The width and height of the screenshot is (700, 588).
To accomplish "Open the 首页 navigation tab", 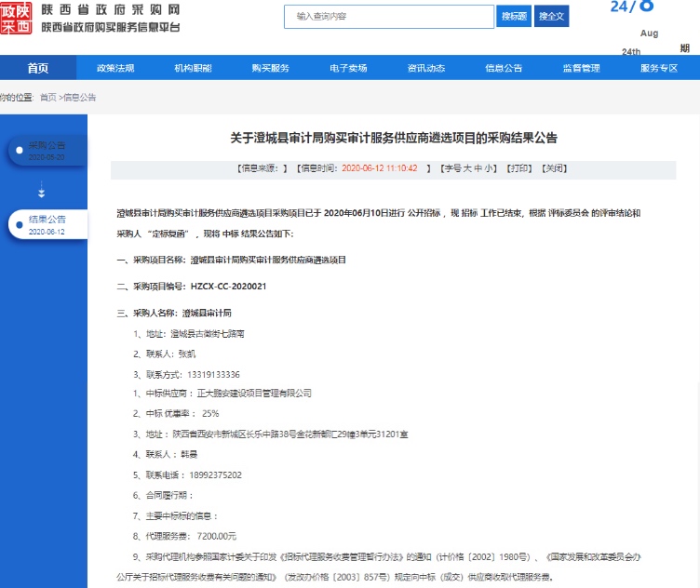I will tap(38, 68).
